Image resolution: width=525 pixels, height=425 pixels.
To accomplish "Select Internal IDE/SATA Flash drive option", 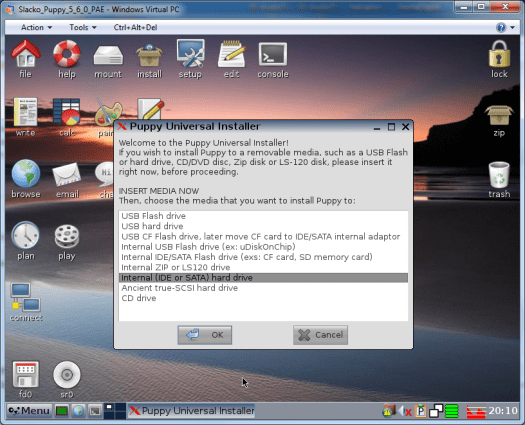I will pos(263,257).
